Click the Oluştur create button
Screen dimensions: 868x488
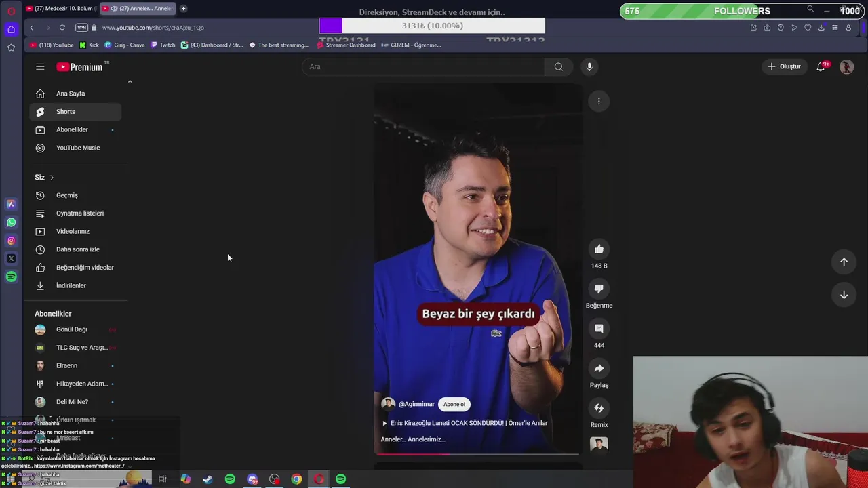(x=784, y=66)
